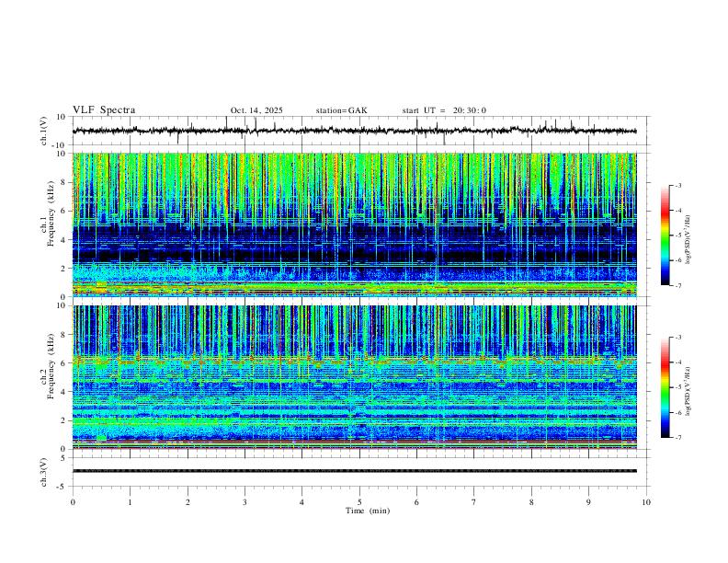
Task: Click the ch.2 spectrogram plot
Action: tap(354, 377)
